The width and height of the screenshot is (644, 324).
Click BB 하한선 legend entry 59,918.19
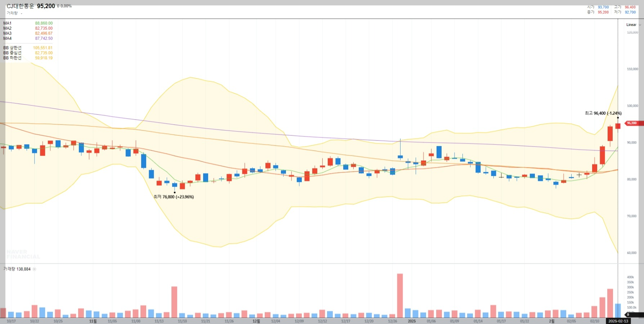pyautogui.click(x=28, y=58)
